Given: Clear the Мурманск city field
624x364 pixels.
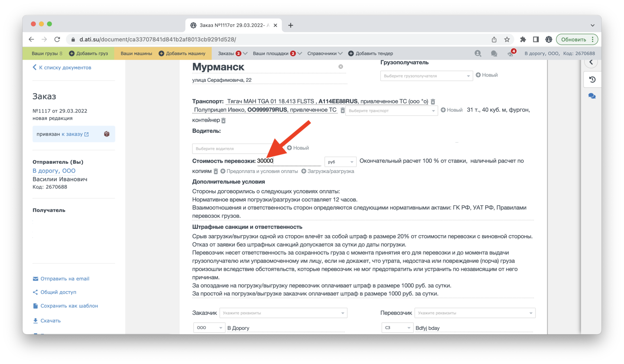Looking at the screenshot, I should pyautogui.click(x=341, y=66).
